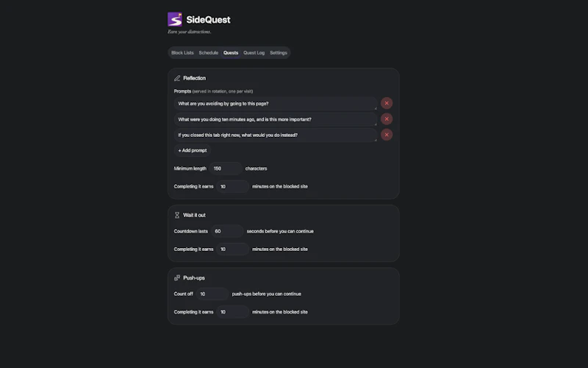Image resolution: width=588 pixels, height=368 pixels.
Task: Focus the Minimum length characters field
Action: 226,169
